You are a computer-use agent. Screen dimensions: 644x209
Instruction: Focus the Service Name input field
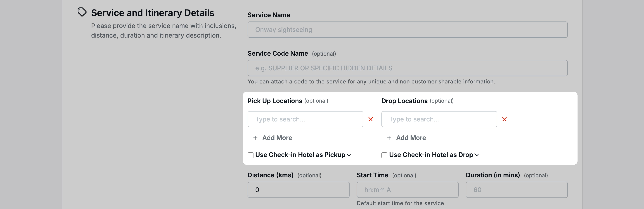(407, 30)
